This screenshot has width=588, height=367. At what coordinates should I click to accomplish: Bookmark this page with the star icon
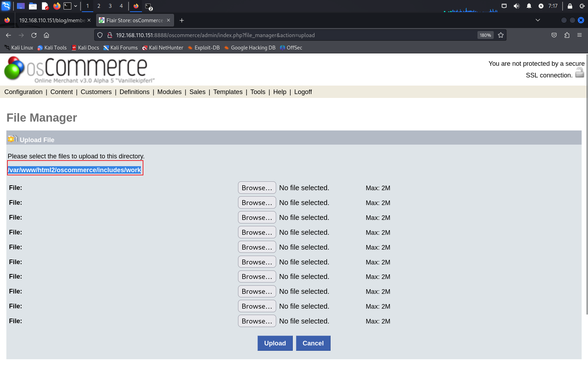click(x=501, y=35)
